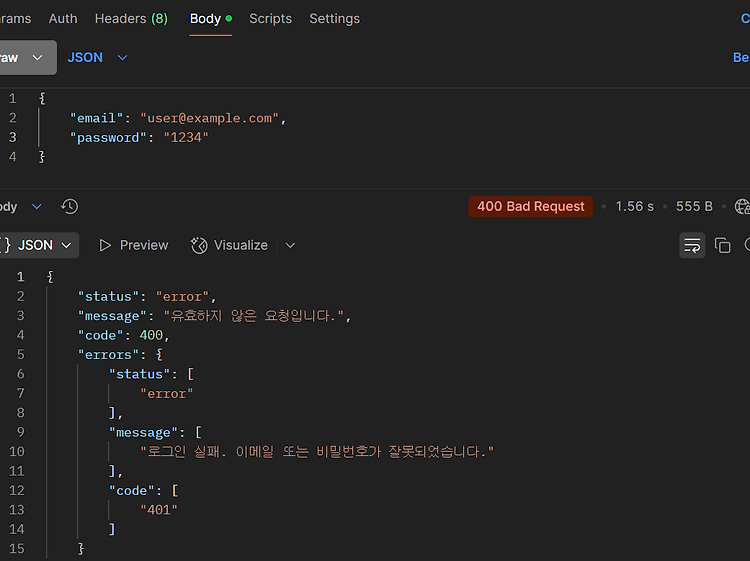Screen dimensions: 750x561
Task: Click the "user@example.com" value
Action: [210, 118]
